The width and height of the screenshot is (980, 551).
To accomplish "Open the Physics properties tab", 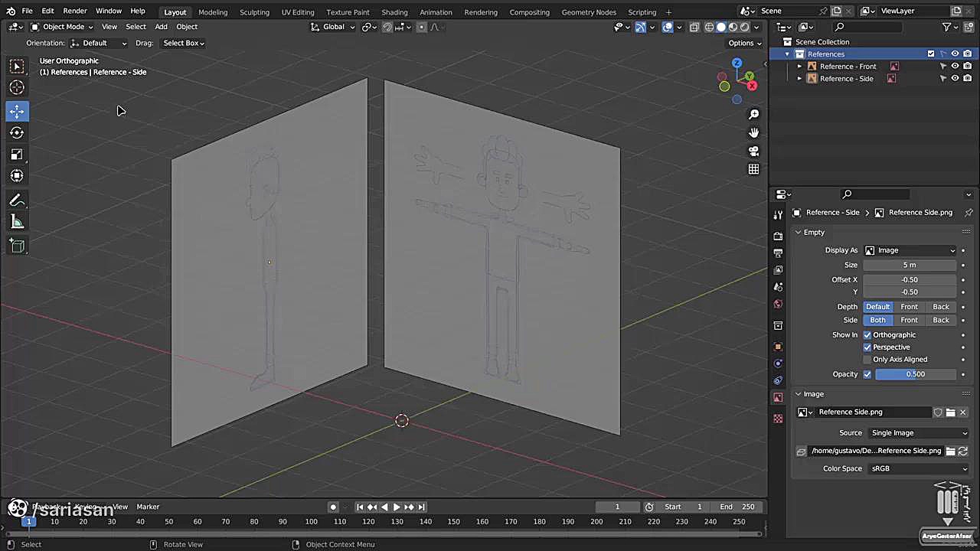I will click(778, 364).
